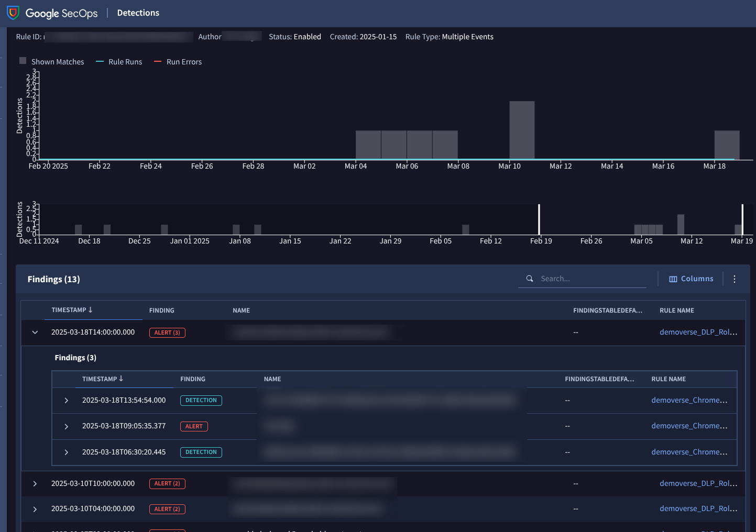Click FINDINGSTABLEDEFA... header in nested table
This screenshot has width=756, height=532.
(x=600, y=379)
